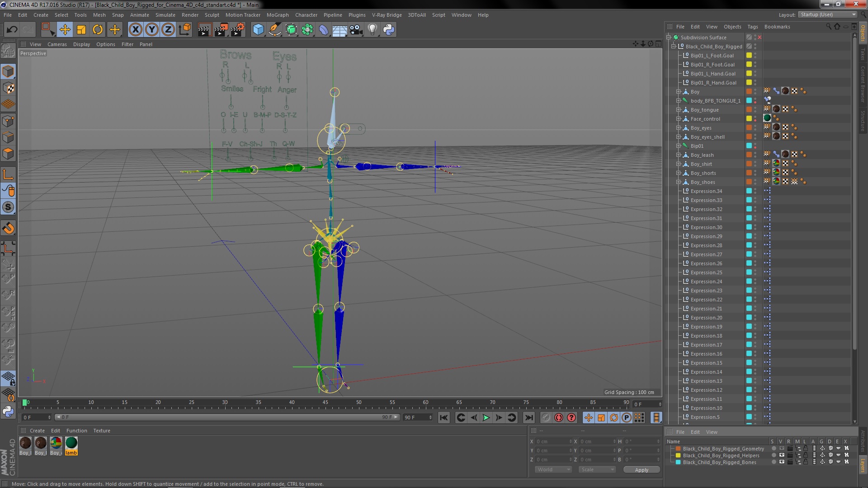Screen dimensions: 868x488
Task: Toggle viewport maximize icon
Action: click(x=658, y=44)
